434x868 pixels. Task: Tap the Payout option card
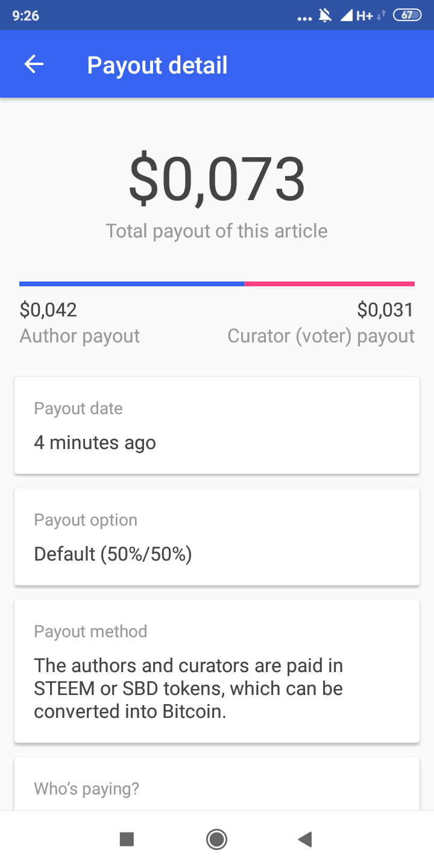tap(217, 536)
